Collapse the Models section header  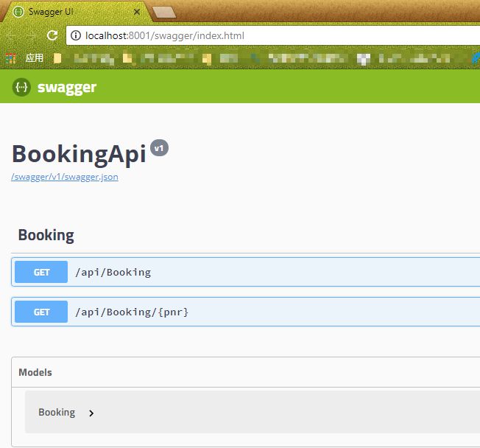pyautogui.click(x=35, y=372)
